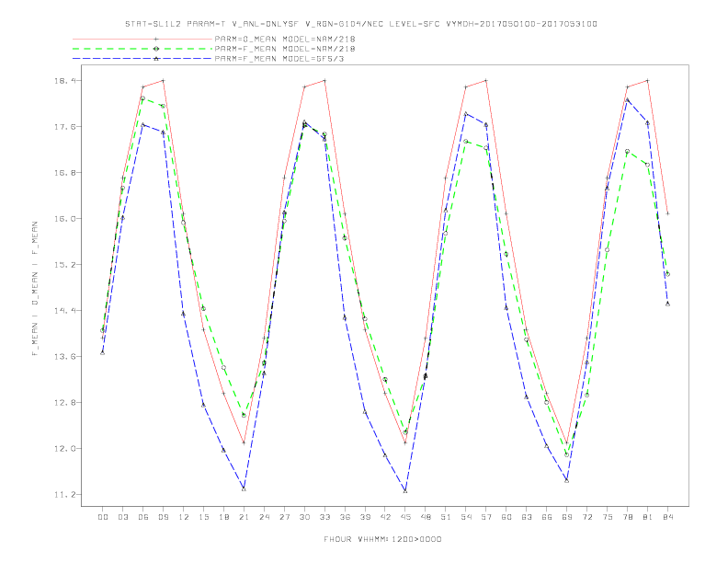
Task: Click y-axis tick value 13.6
Action: point(64,357)
